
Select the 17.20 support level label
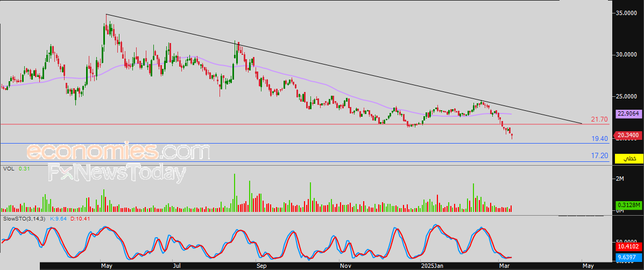tap(599, 155)
